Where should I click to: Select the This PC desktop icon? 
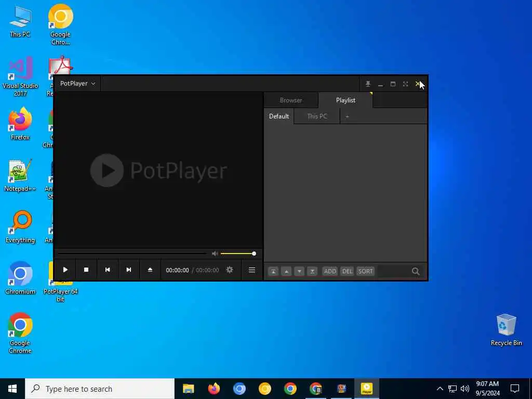coord(20,22)
